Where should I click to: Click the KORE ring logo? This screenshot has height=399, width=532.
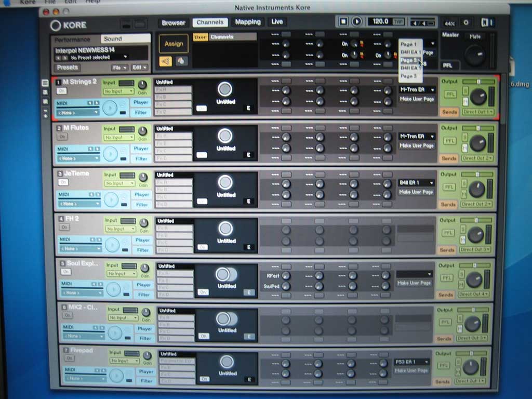pos(55,25)
